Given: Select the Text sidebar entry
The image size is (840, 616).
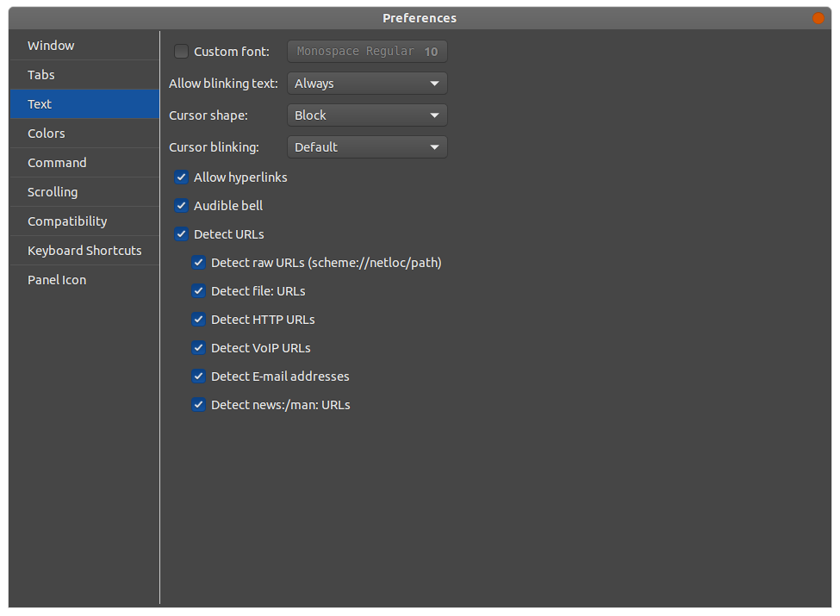Looking at the screenshot, I should [x=84, y=104].
